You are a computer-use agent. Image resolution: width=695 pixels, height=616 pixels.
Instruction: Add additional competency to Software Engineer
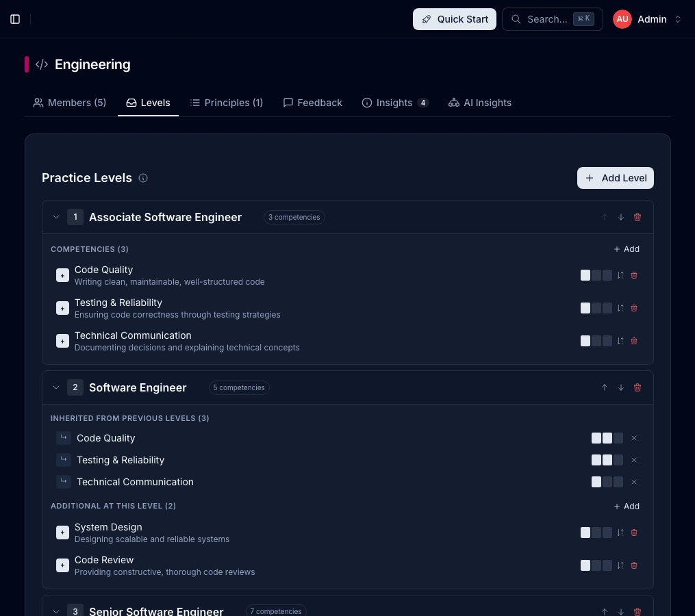click(627, 506)
